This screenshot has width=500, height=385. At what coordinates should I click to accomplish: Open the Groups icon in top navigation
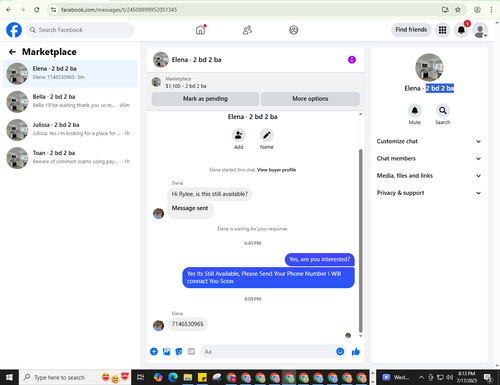(294, 30)
